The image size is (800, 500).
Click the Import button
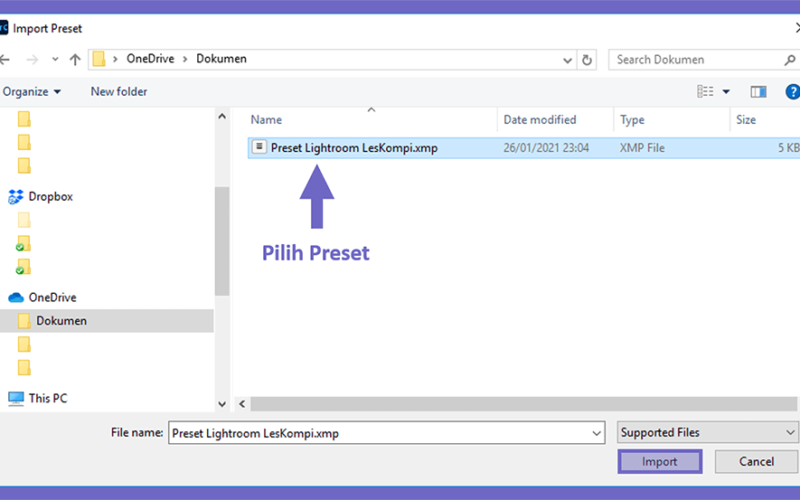660,461
